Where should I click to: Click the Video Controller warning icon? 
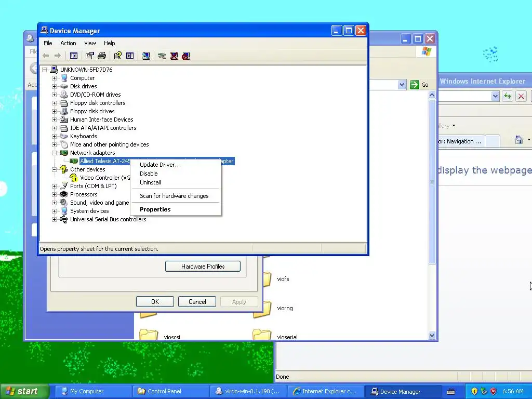(74, 178)
